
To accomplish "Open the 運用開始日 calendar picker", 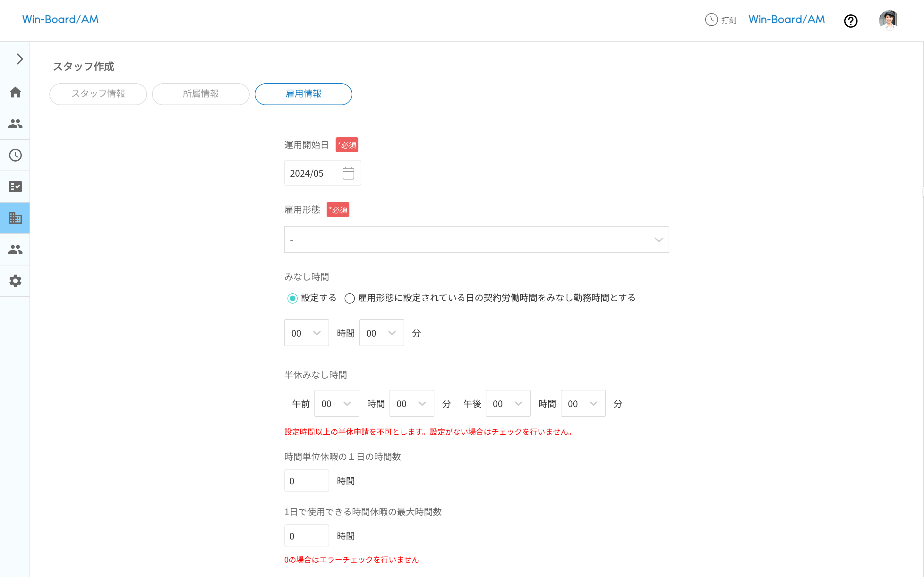I will pos(348,172).
